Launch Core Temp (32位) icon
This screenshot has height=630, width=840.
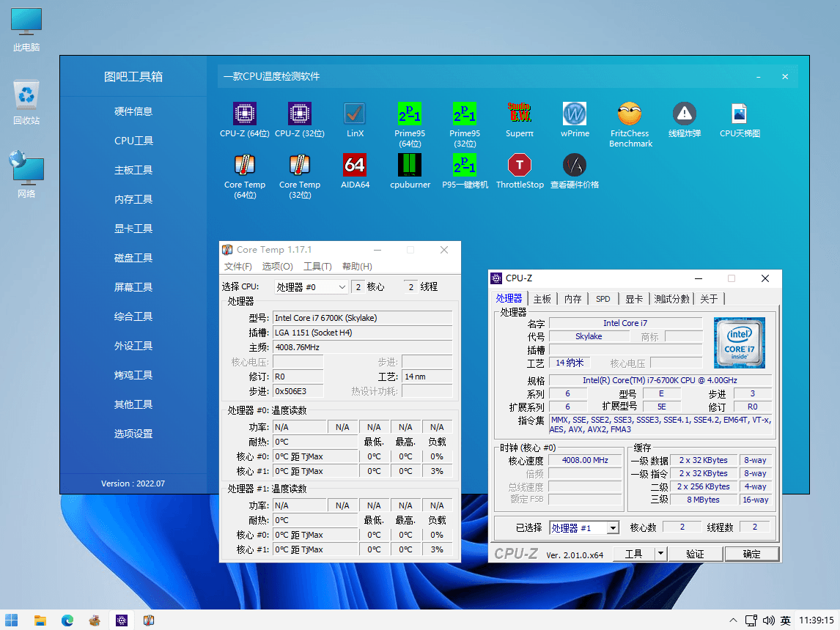tap(300, 165)
